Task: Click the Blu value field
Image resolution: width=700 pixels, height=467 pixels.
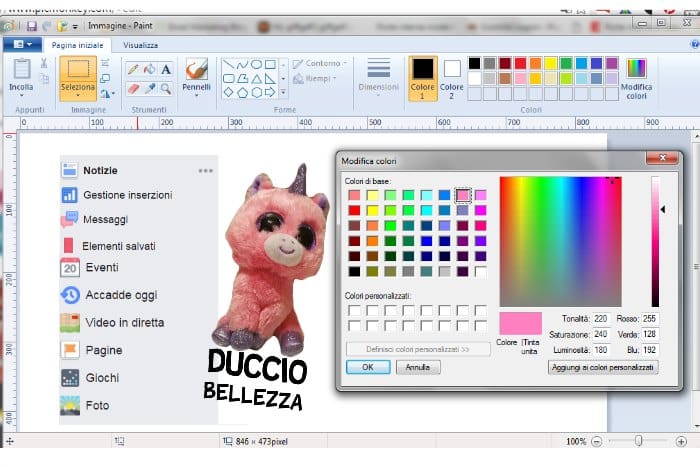Action: [x=650, y=350]
